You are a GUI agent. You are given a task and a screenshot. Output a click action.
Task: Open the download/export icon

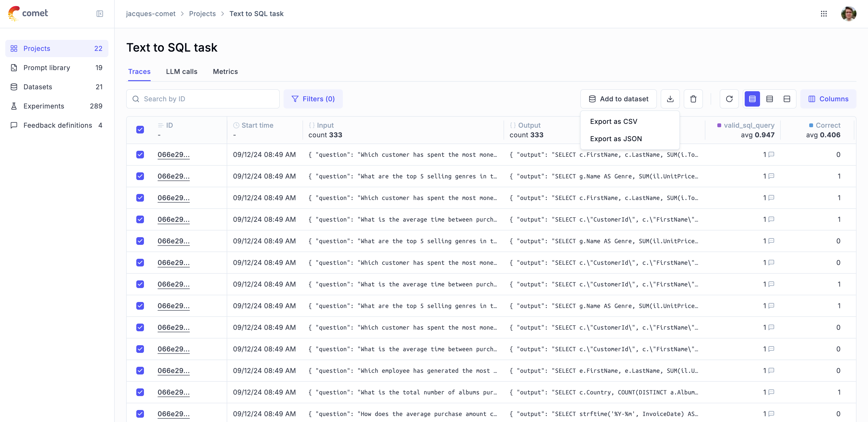[670, 99]
